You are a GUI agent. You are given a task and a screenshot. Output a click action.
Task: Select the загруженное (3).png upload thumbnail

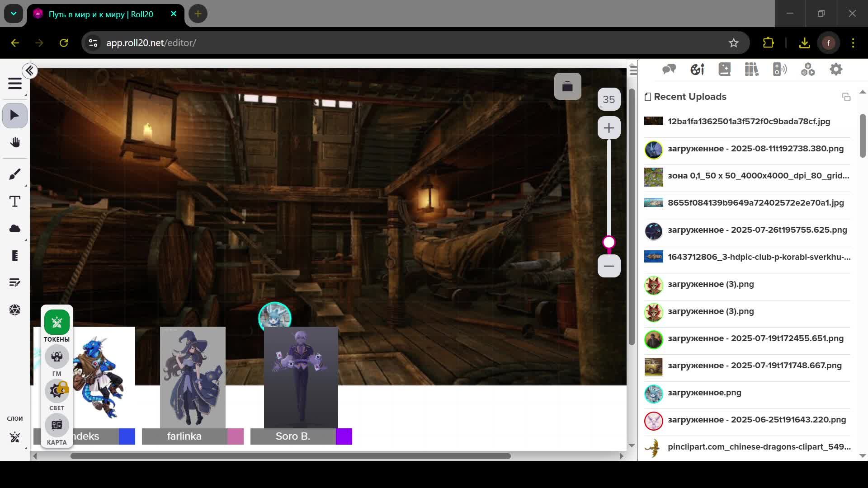653,285
